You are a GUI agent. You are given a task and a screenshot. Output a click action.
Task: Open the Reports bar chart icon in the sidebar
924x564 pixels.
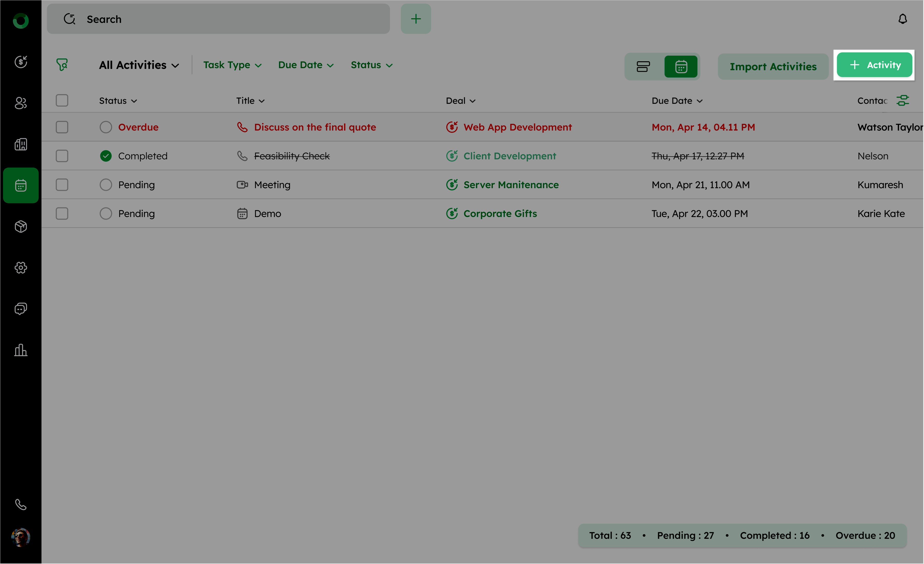point(21,350)
